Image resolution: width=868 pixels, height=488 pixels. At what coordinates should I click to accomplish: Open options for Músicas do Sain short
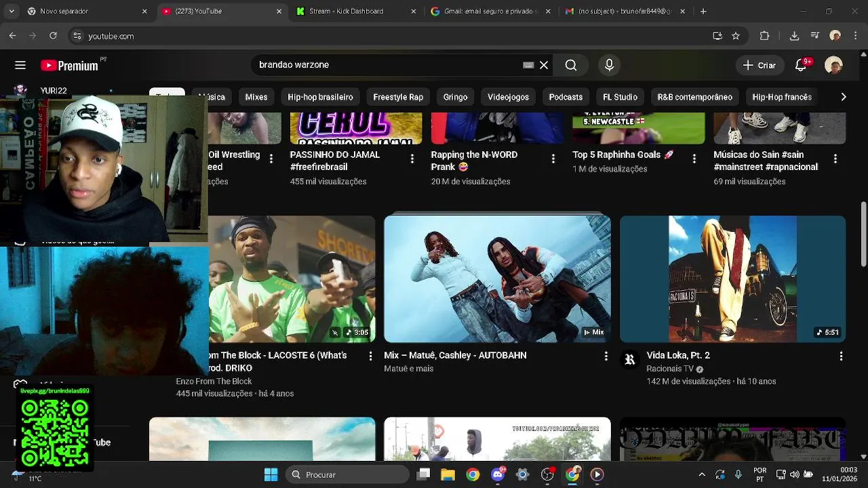tap(835, 159)
